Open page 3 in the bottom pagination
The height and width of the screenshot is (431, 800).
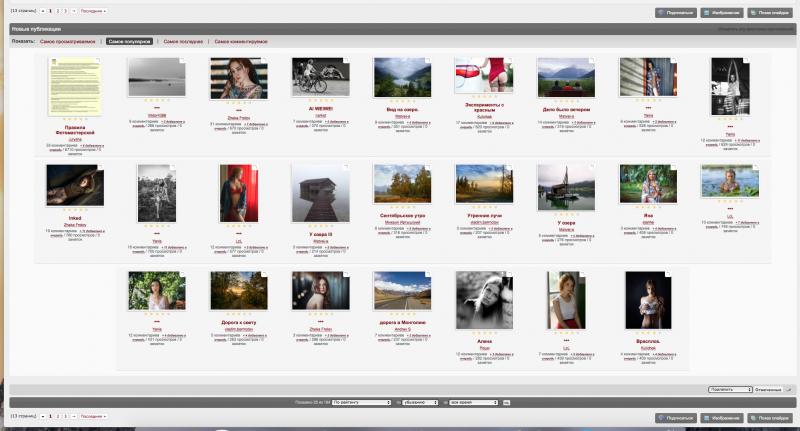(65, 416)
